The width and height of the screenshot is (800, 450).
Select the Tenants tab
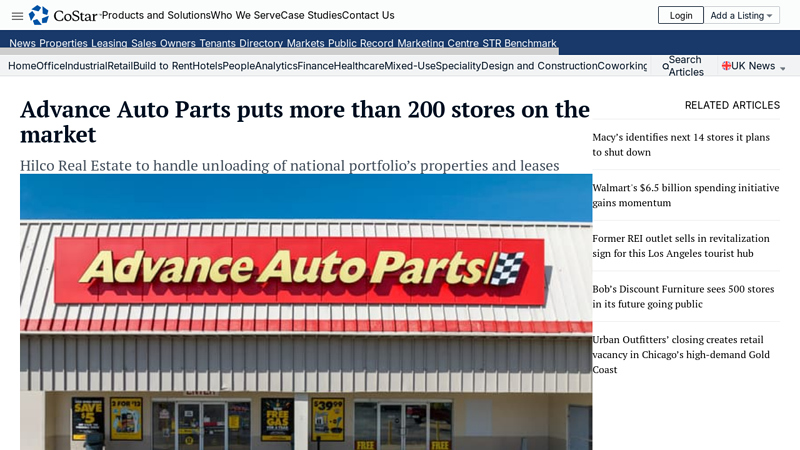(x=217, y=43)
